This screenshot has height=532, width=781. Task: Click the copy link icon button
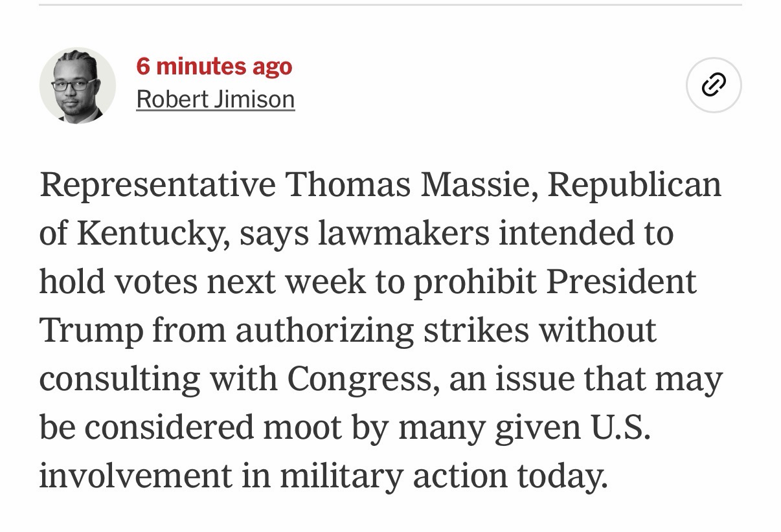pos(714,85)
